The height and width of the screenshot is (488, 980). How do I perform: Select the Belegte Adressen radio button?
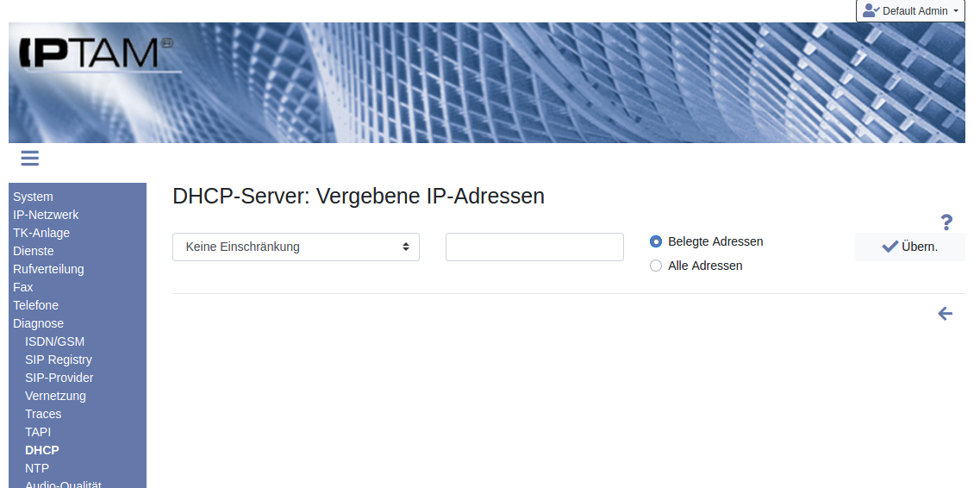656,242
